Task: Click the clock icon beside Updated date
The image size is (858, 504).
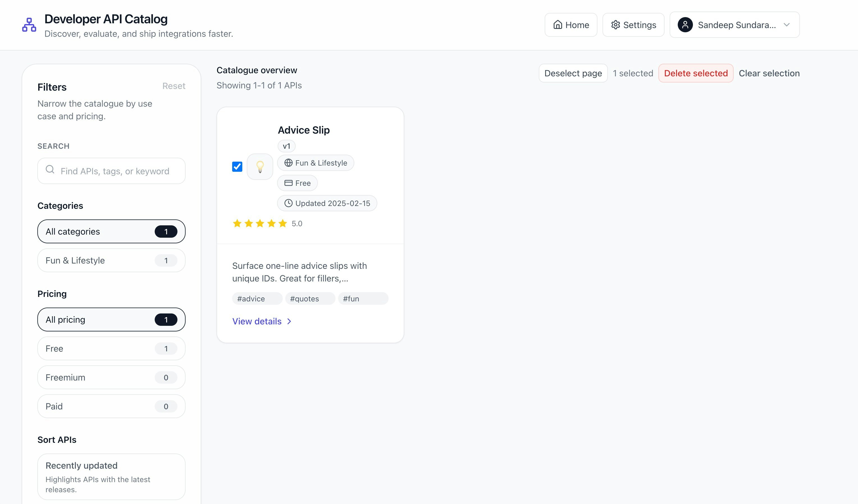Action: [x=288, y=203]
